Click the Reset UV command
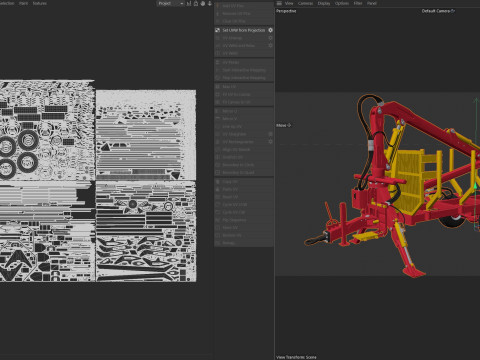The image size is (480, 360). coord(244,197)
